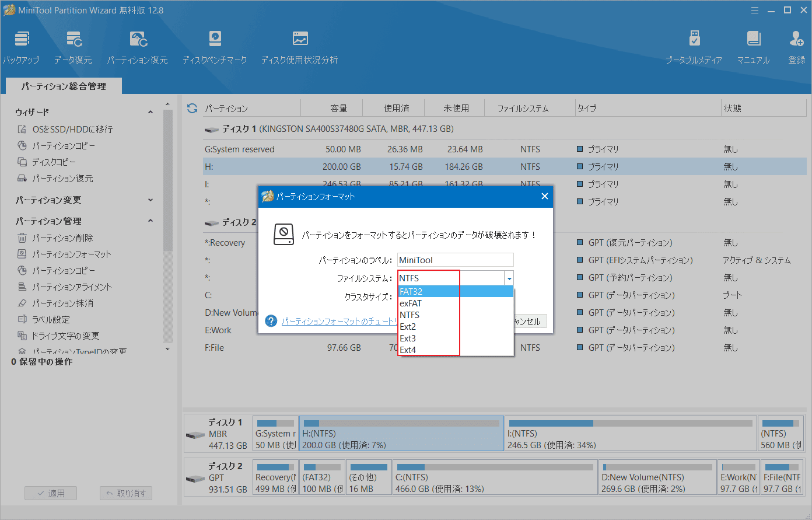Sort by 未使用 column header
Image resolution: width=812 pixels, height=520 pixels.
456,108
